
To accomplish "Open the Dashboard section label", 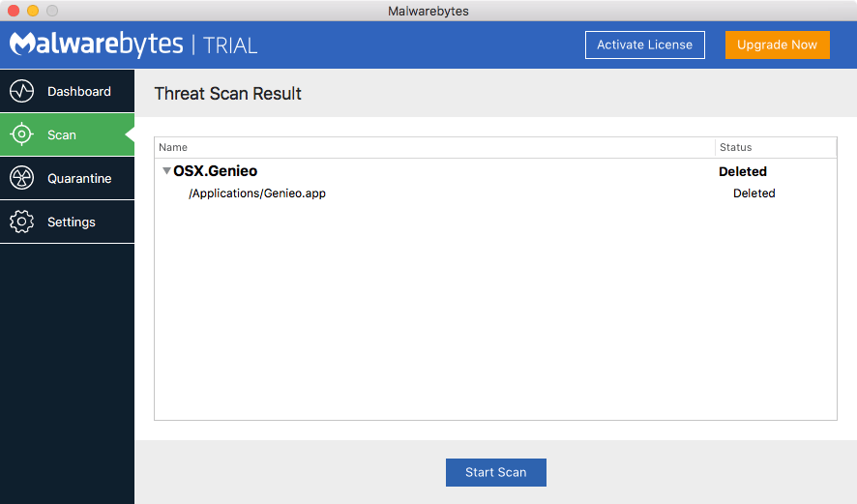I will (79, 91).
